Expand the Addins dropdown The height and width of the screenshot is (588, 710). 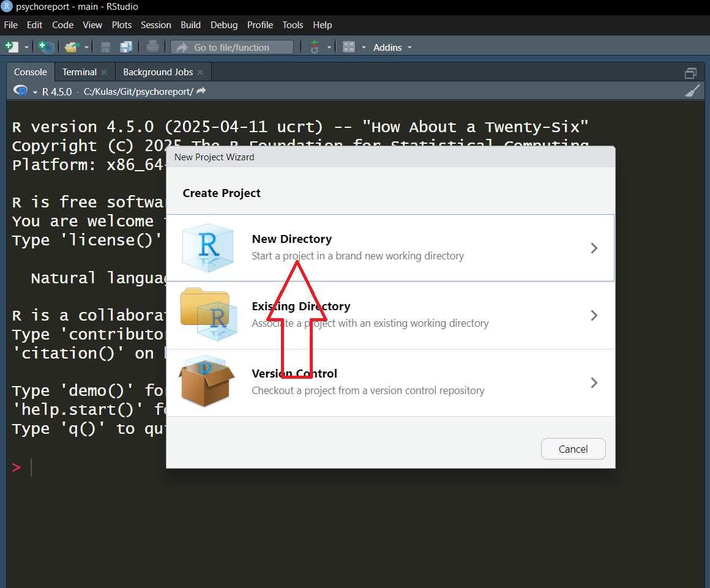click(x=392, y=47)
